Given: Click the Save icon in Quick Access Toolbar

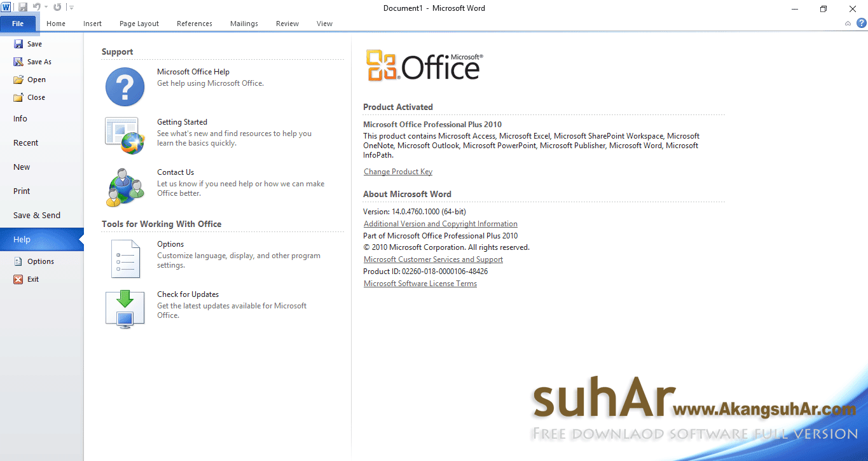Looking at the screenshot, I should (x=23, y=7).
